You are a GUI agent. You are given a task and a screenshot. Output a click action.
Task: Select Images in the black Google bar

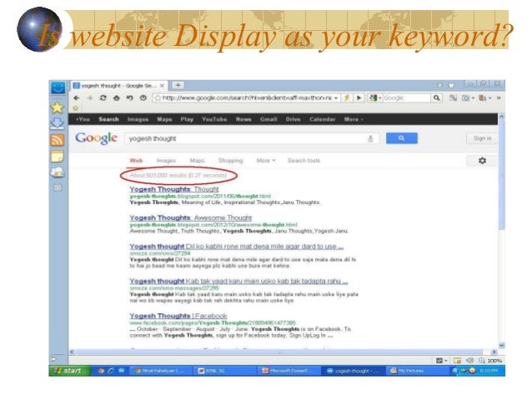[138, 119]
